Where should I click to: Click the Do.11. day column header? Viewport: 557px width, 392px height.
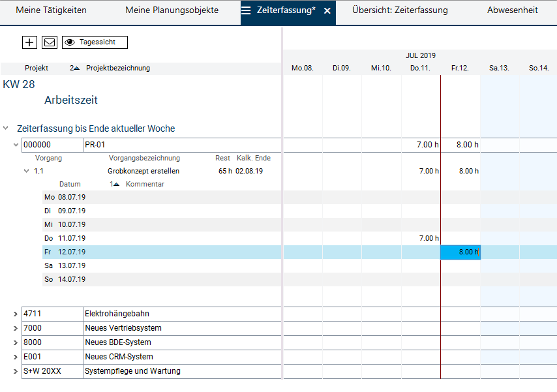click(x=420, y=68)
